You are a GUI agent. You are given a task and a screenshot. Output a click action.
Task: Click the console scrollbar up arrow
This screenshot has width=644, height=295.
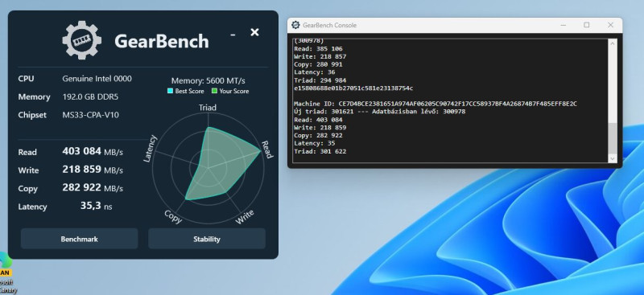(613, 43)
